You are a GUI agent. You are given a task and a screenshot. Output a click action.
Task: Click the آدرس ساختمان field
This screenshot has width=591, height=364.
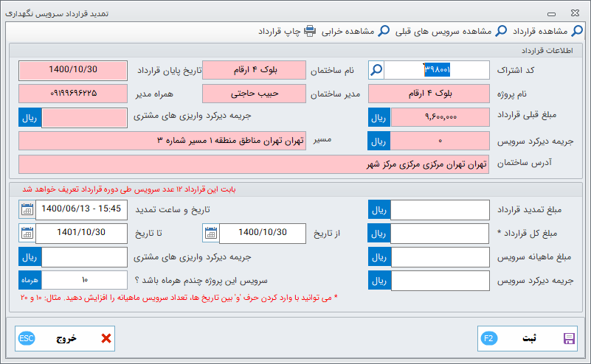click(254, 164)
